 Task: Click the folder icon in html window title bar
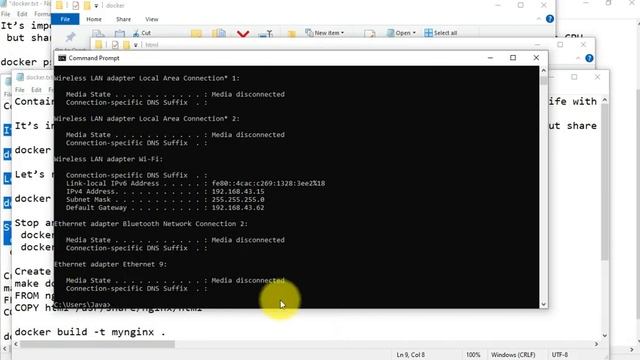[x=99, y=45]
